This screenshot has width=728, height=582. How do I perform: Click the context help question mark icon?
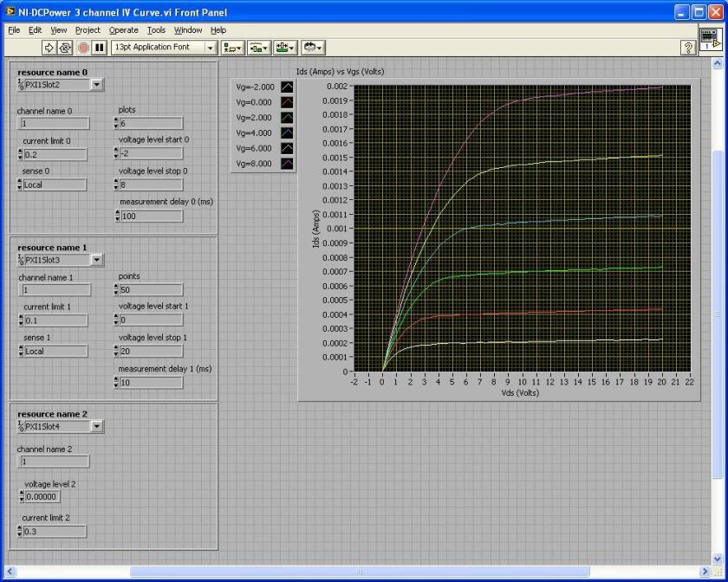(x=688, y=48)
